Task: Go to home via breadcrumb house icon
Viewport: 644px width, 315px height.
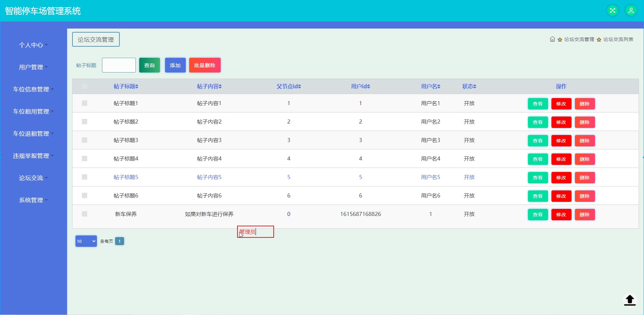Action: tap(552, 39)
